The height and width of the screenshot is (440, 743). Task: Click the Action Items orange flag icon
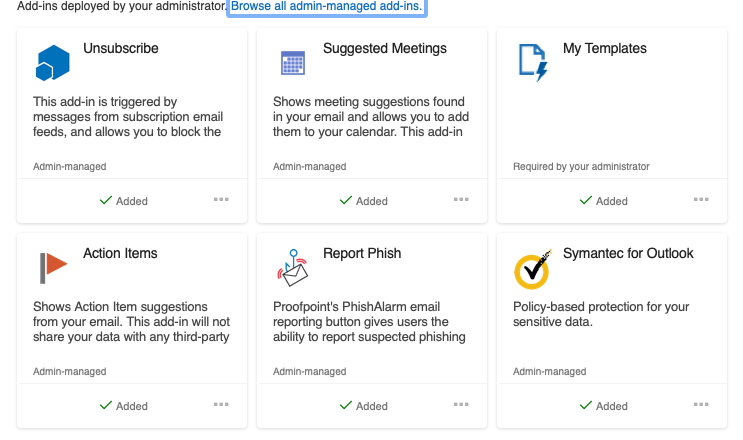pyautogui.click(x=53, y=268)
